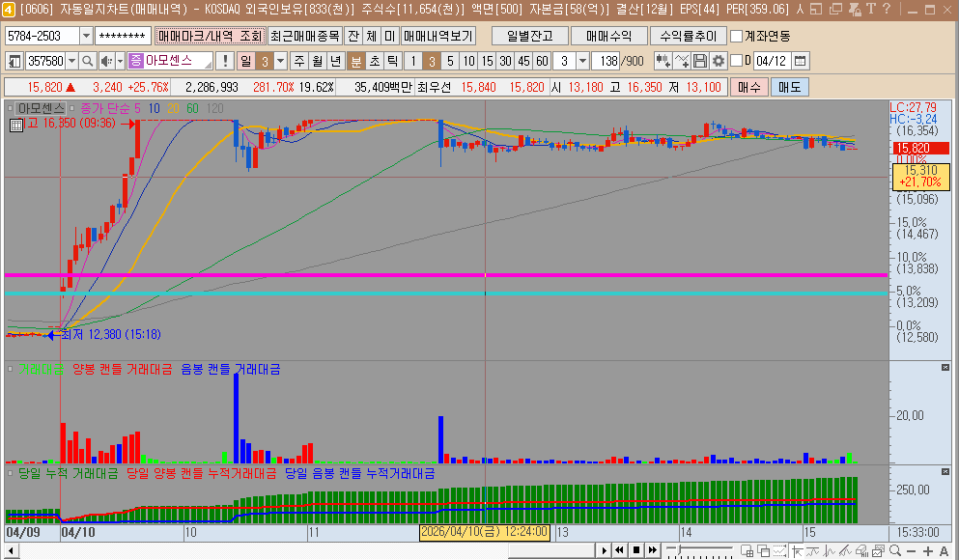Click the add candle indicator icon

pyautogui.click(x=663, y=61)
